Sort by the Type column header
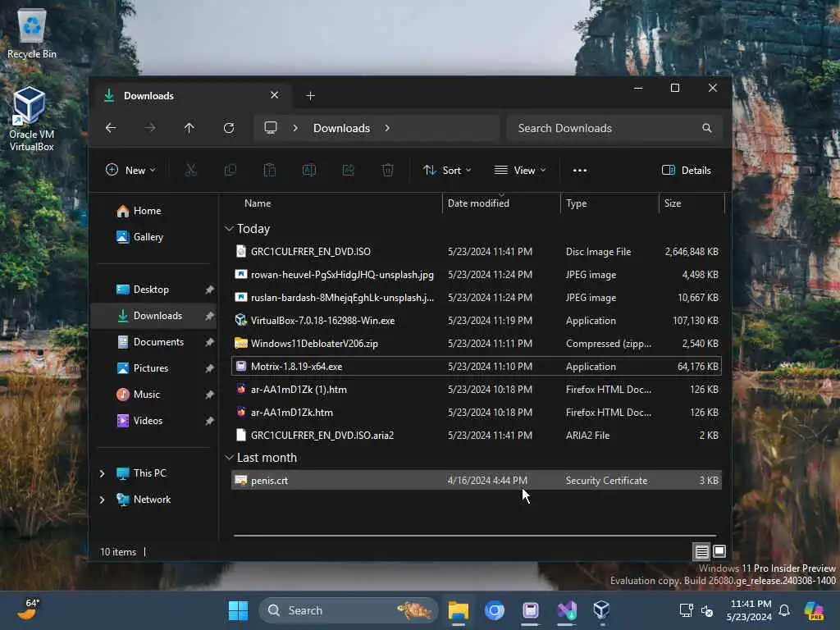 577,203
